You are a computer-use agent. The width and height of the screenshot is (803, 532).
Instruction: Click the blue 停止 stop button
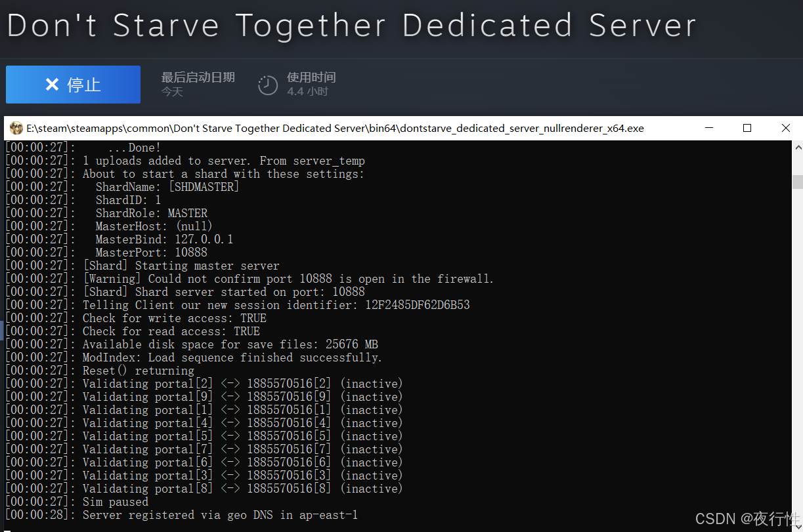pos(73,85)
